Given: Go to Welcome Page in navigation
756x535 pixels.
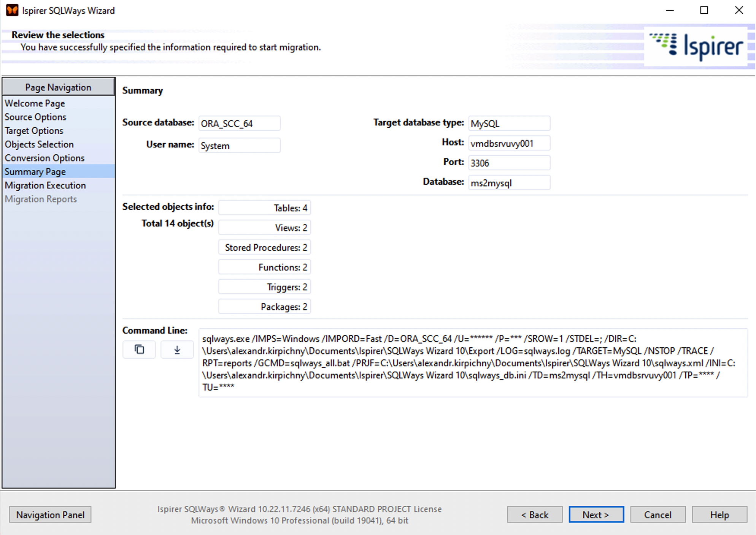Looking at the screenshot, I should tap(35, 103).
